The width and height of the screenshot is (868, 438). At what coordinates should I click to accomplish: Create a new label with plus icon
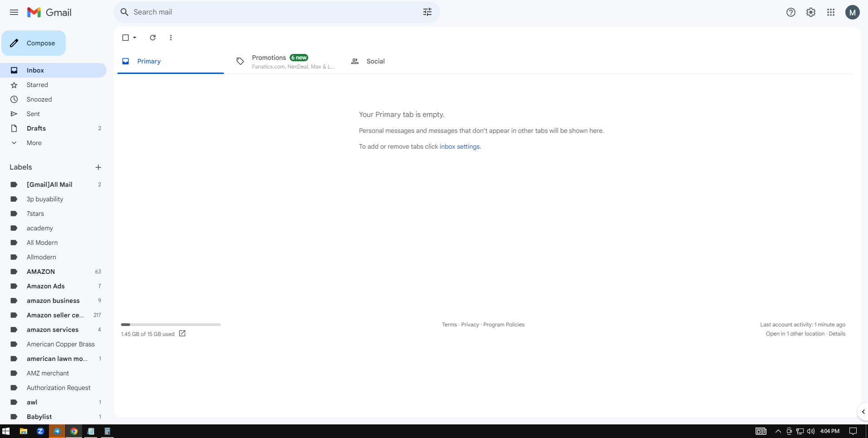pyautogui.click(x=98, y=167)
